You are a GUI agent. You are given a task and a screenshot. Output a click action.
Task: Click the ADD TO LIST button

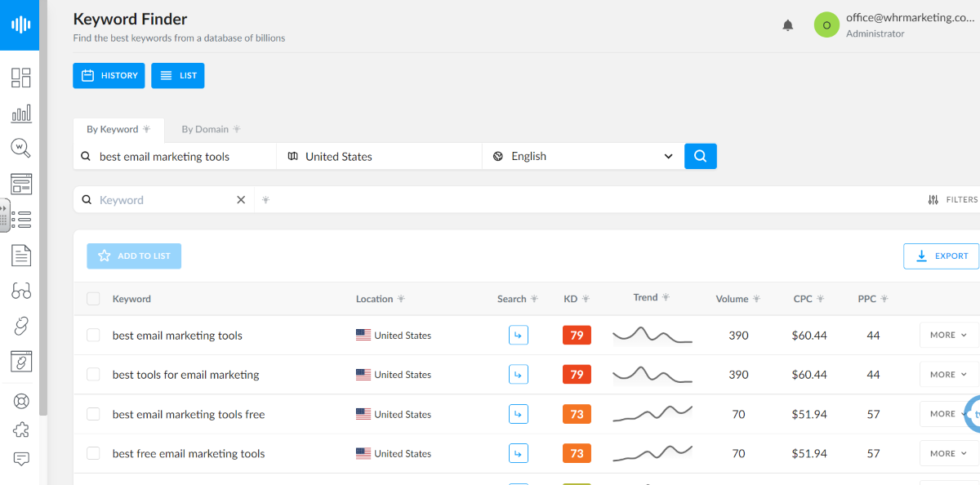click(x=134, y=256)
